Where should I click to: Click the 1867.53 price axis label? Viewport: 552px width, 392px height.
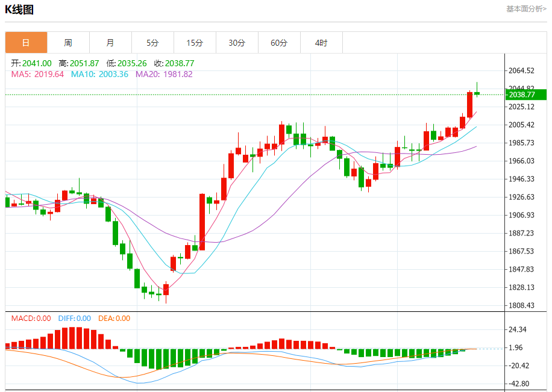[x=521, y=251]
